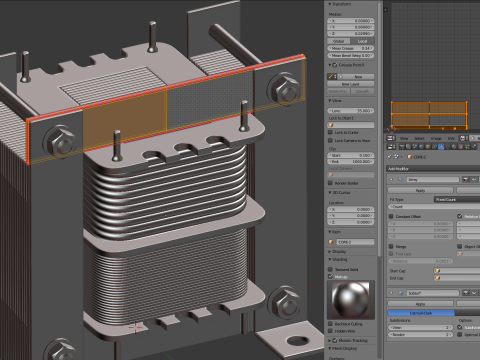The height and width of the screenshot is (360, 480).
Task: Click the Lock to Object cube icon
Action: (x=331, y=125)
